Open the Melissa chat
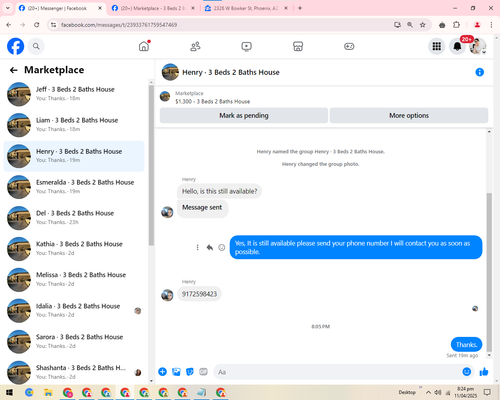Viewport: 500px width, 400px height. (x=74, y=280)
